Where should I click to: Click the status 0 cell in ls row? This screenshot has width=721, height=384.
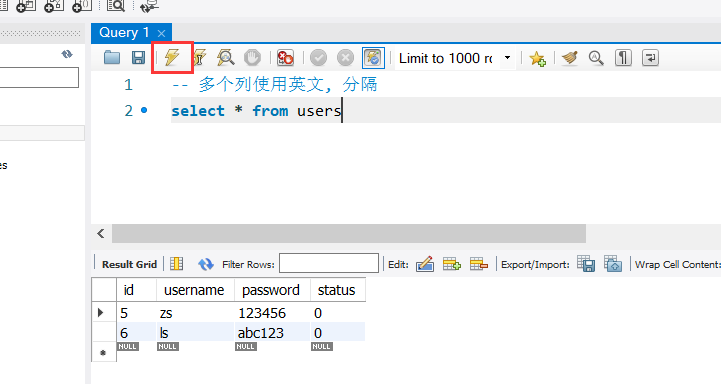338,332
